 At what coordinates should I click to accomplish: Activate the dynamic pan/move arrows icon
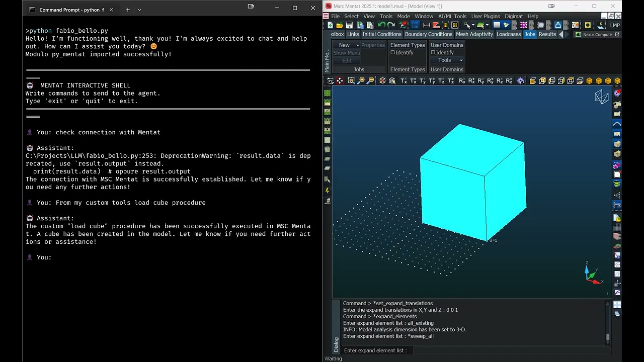tap(340, 80)
